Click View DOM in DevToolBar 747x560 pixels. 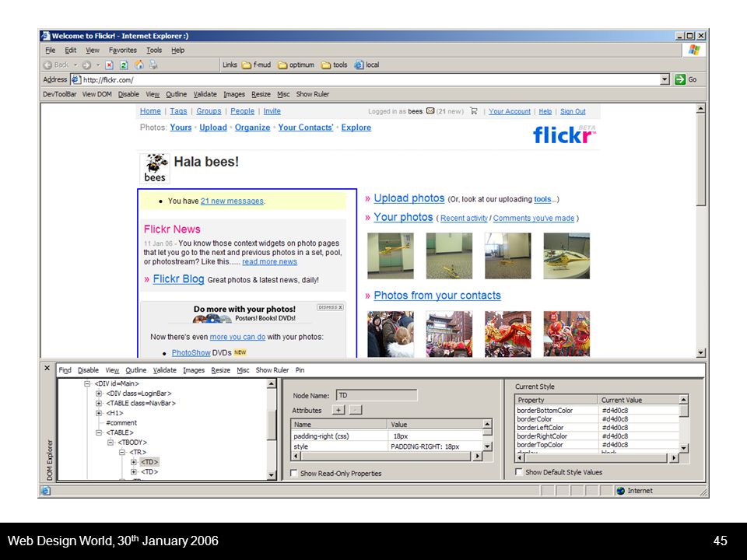(96, 94)
